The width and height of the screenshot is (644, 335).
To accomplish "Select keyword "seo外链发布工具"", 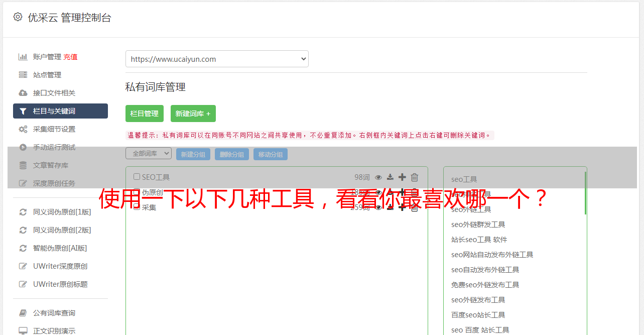I will tap(478, 300).
